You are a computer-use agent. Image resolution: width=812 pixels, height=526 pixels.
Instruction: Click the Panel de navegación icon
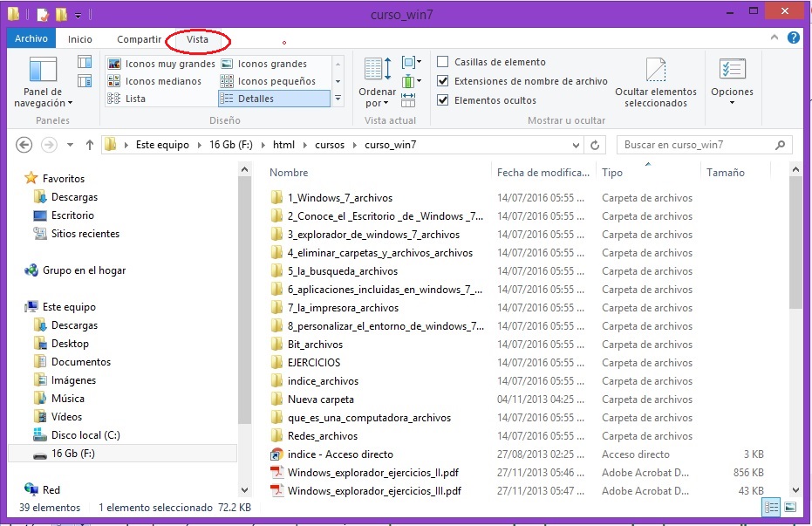click(42, 71)
